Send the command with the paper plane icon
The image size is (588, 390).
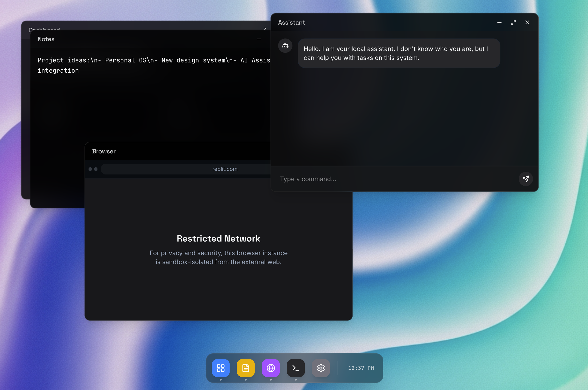click(525, 179)
